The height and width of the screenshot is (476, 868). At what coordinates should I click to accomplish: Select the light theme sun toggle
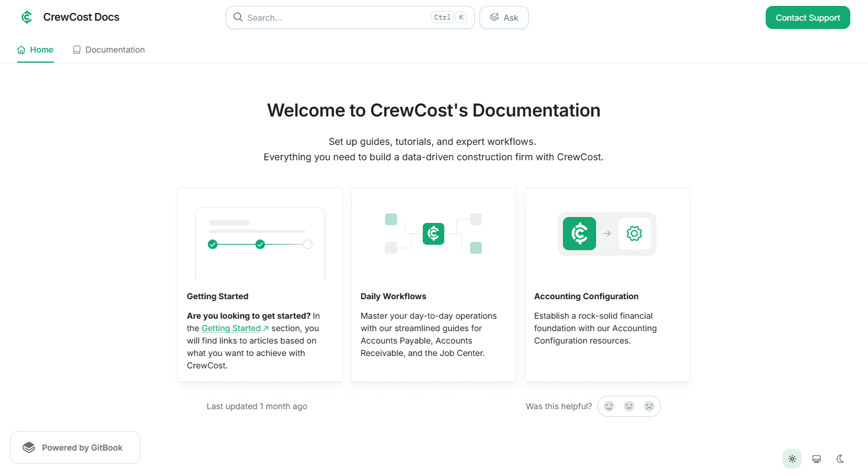pyautogui.click(x=792, y=459)
